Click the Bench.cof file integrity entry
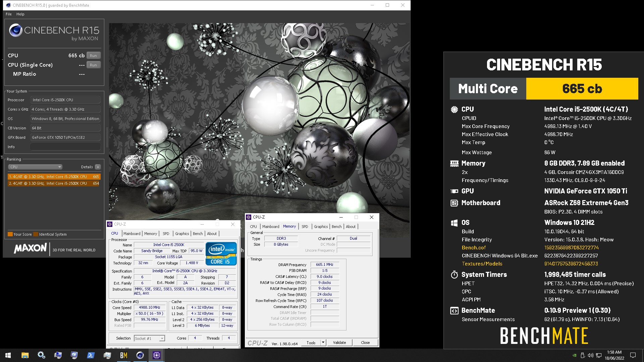Image resolution: width=644 pixels, height=362 pixels. pyautogui.click(x=474, y=248)
